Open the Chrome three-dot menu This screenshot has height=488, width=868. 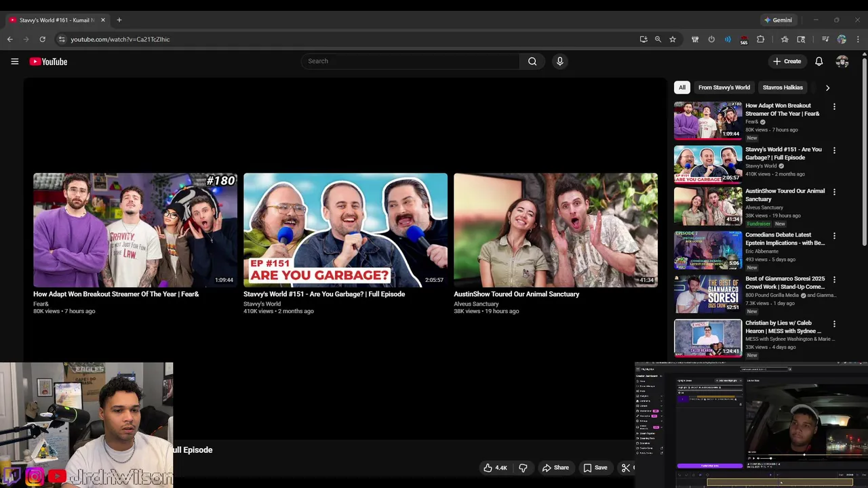pyautogui.click(x=858, y=39)
